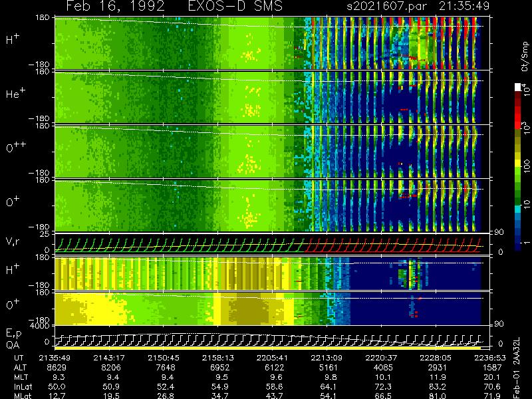Click the InLat value '58.6'

pyautogui.click(x=274, y=386)
